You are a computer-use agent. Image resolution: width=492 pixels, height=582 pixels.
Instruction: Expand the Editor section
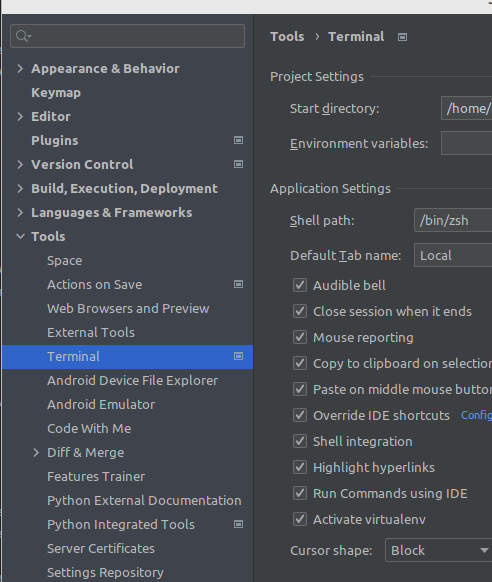(20, 117)
